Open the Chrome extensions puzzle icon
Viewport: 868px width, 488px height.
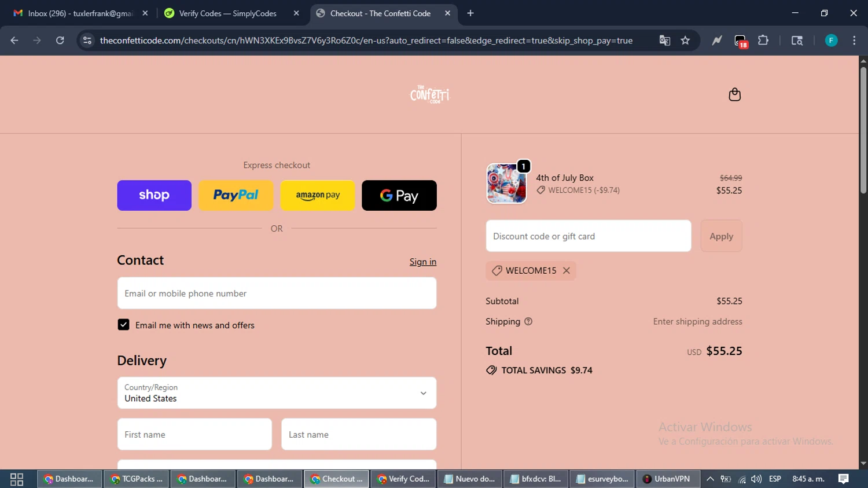coord(763,41)
